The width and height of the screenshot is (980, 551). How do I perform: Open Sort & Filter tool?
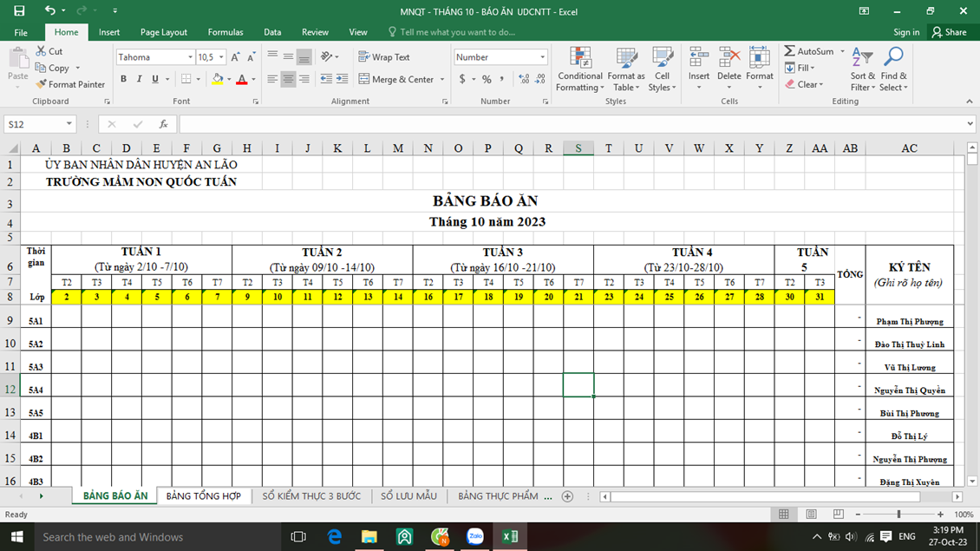[x=862, y=69]
